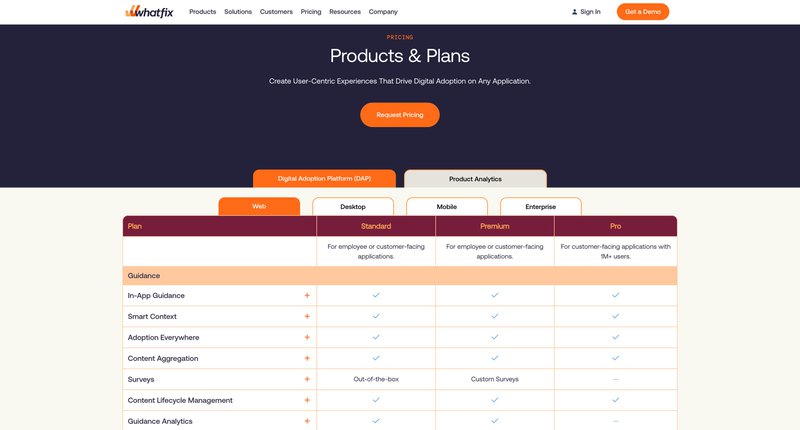Click Standard checkmark for Content Lifecycle Management
Screen dimensions: 800x430
(376, 399)
